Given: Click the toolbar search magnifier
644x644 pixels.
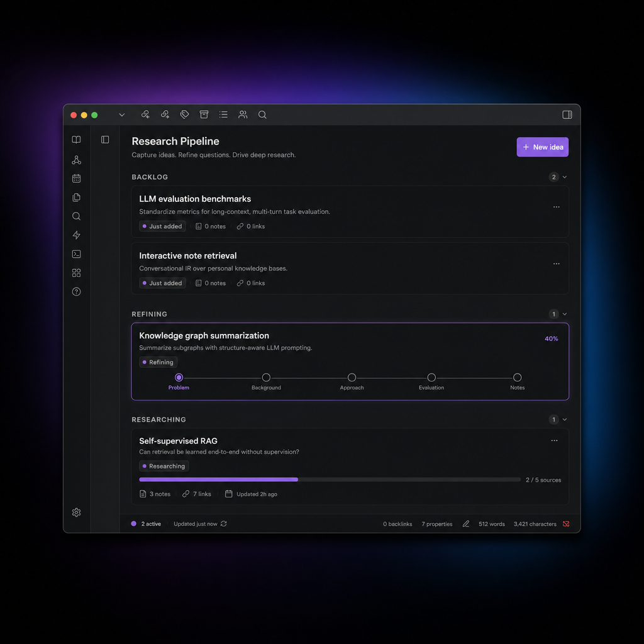Looking at the screenshot, I should [262, 114].
